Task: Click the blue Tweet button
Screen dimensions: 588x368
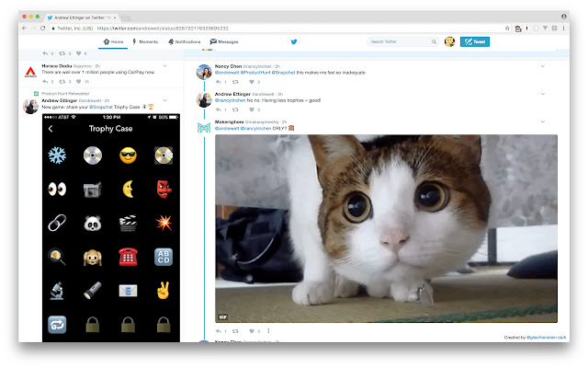Action: click(x=475, y=41)
